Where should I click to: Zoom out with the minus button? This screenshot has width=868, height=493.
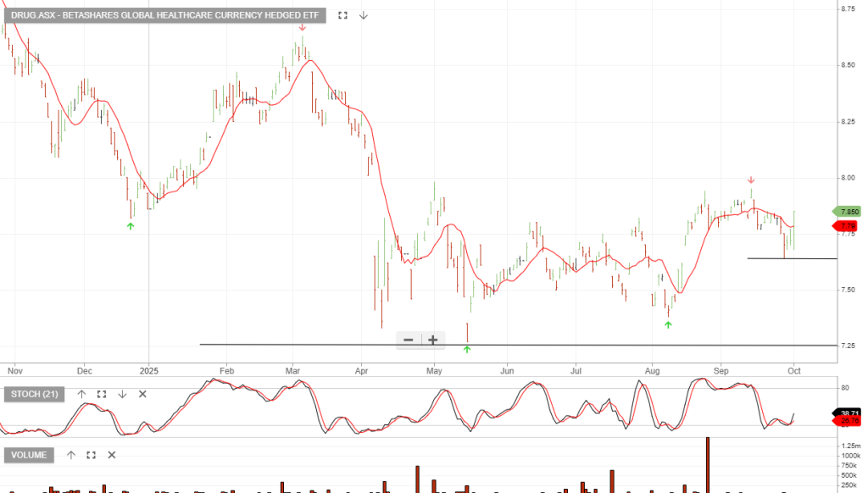point(409,340)
